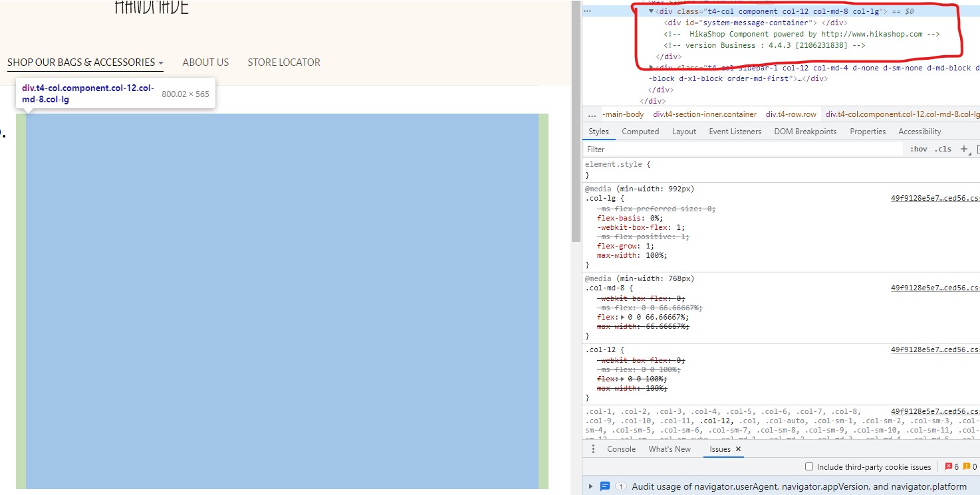This screenshot has height=495, width=980.
Task: Open the stylesheet link for .col-lg rule
Action: 935,198
